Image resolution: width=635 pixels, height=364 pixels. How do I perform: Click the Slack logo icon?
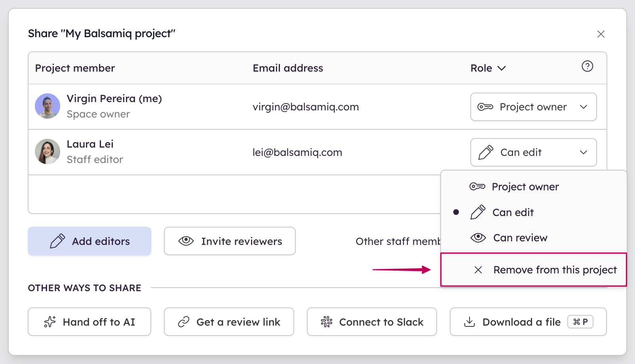(327, 322)
